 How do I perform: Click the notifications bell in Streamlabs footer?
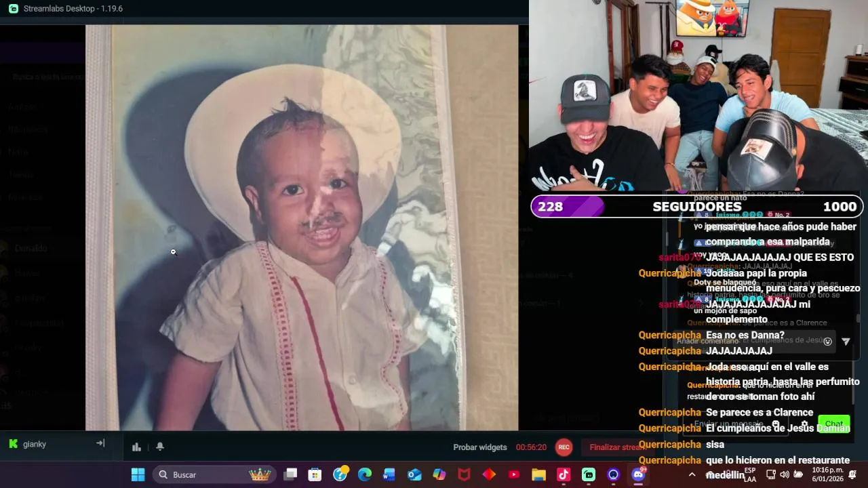coord(160,447)
